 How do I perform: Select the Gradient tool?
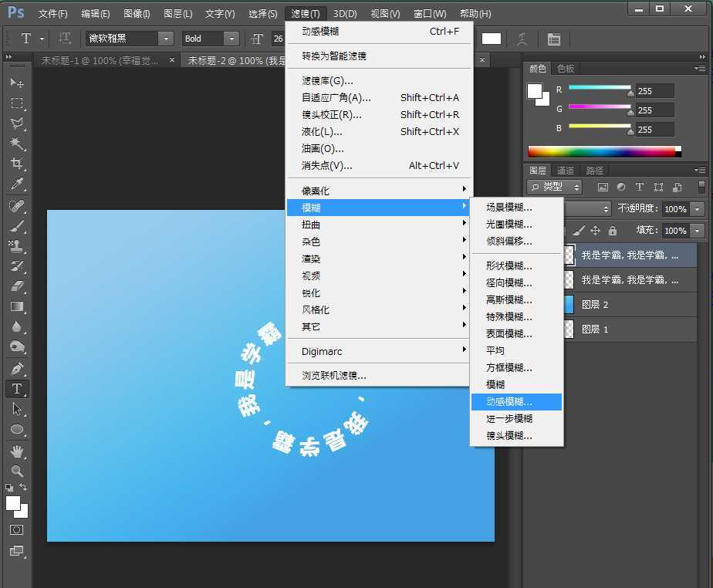(x=17, y=306)
